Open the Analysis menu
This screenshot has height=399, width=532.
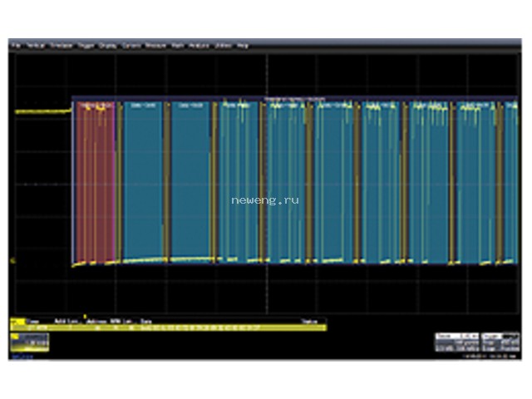click(199, 45)
